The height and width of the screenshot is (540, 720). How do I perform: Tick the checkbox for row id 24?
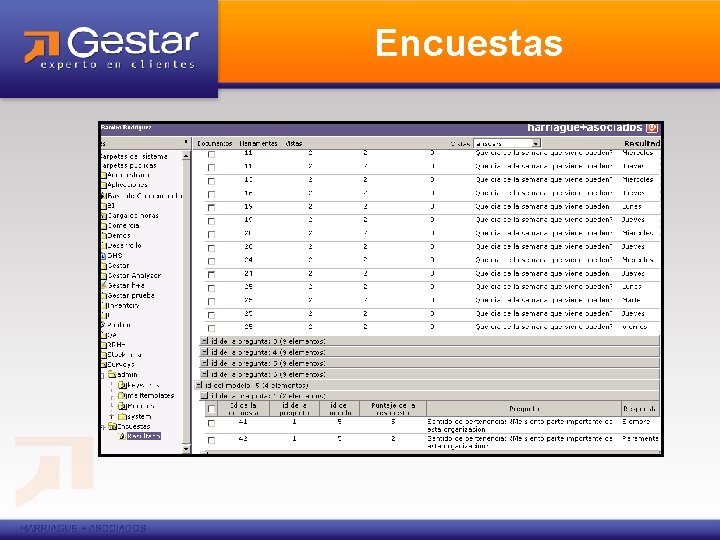(x=211, y=261)
